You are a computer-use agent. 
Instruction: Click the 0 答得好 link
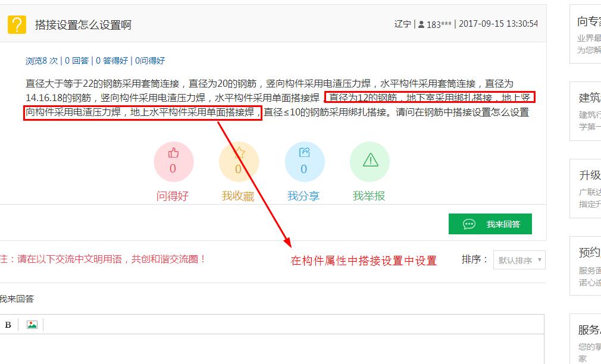click(x=111, y=61)
